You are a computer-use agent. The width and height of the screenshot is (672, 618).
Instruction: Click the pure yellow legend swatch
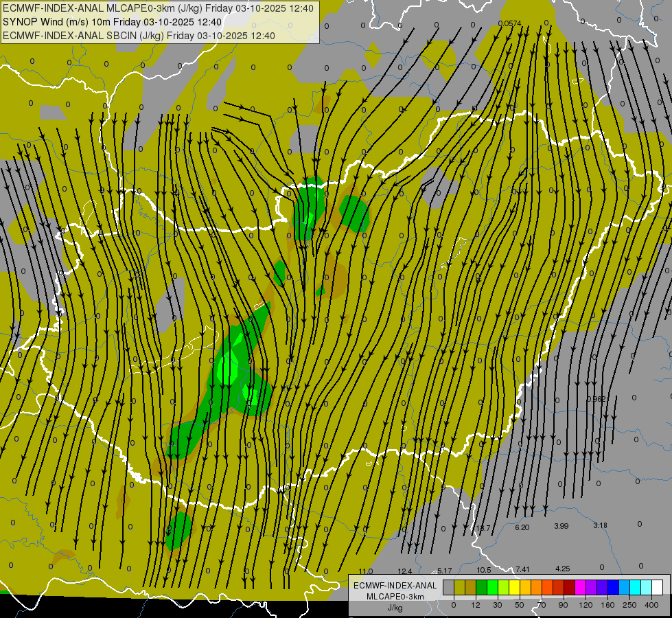pyautogui.click(x=515, y=587)
